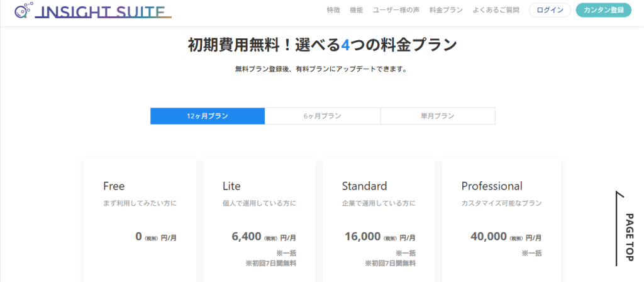
Task: Open よくあるご質問 in the header
Action: (x=496, y=10)
